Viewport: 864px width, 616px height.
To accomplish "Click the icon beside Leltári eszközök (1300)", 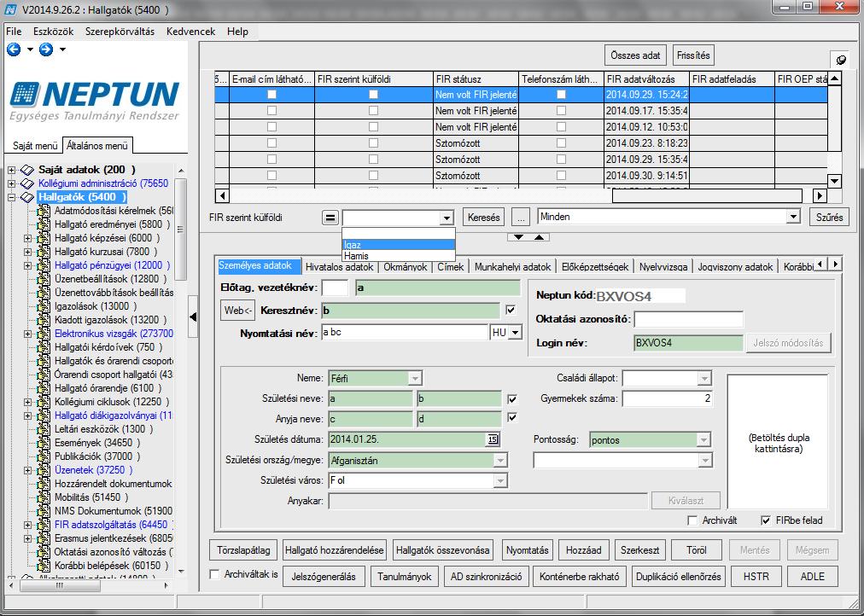I will tap(44, 429).
